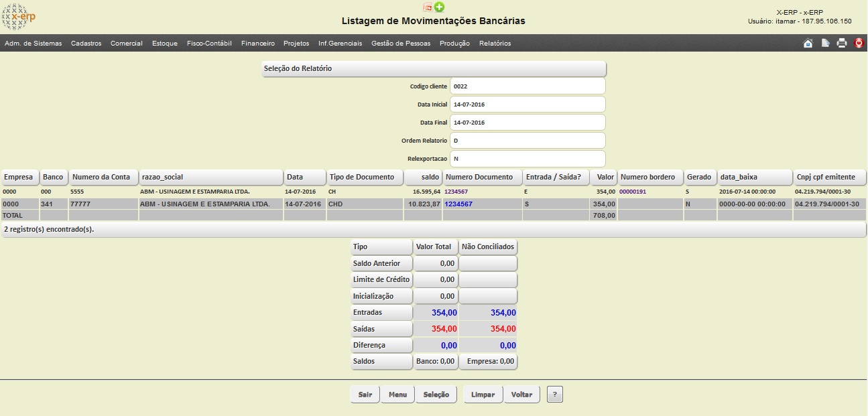Open the Projetos menu
Viewport: 868px width, 416px height.
pyautogui.click(x=296, y=44)
